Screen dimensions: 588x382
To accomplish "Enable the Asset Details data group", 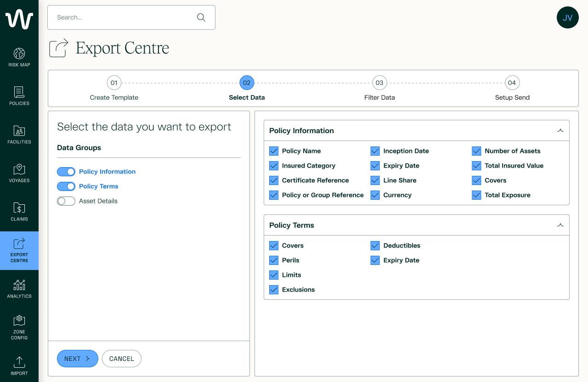I will 66,201.
